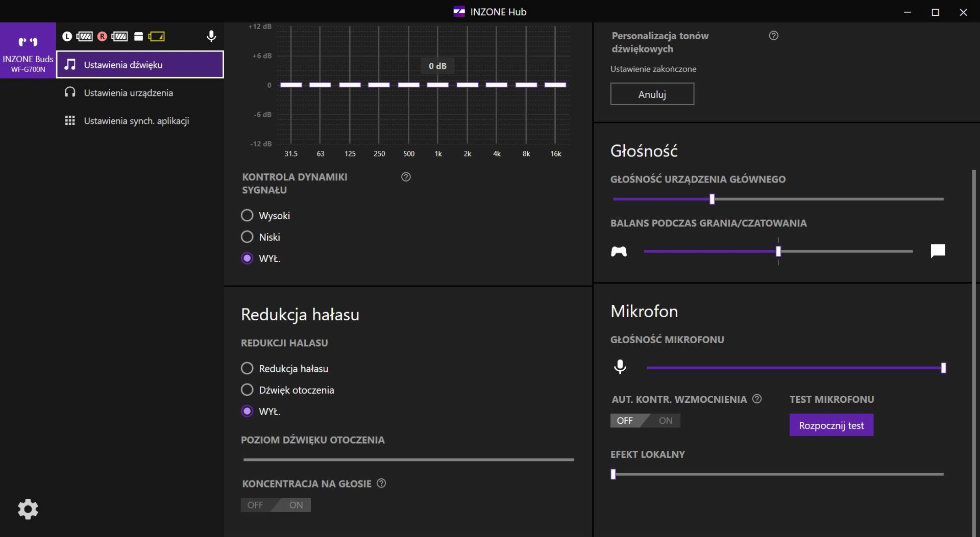This screenshot has height=537, width=980.
Task: Toggle the Aut. kontr. wzmocnienia OFF/ON switch
Action: point(645,420)
